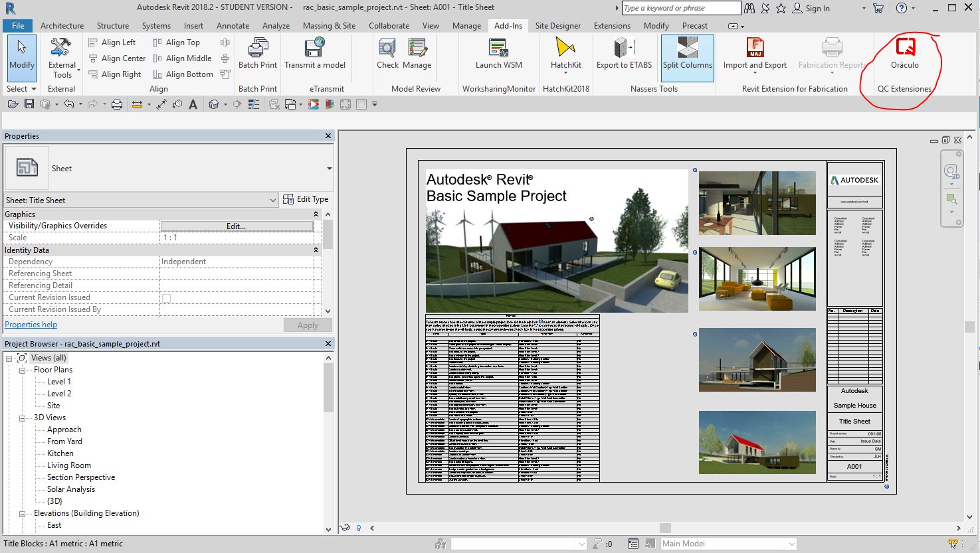Toggle Reveal Hidden Elements lightbulb in view bar
980x553 pixels.
359,528
